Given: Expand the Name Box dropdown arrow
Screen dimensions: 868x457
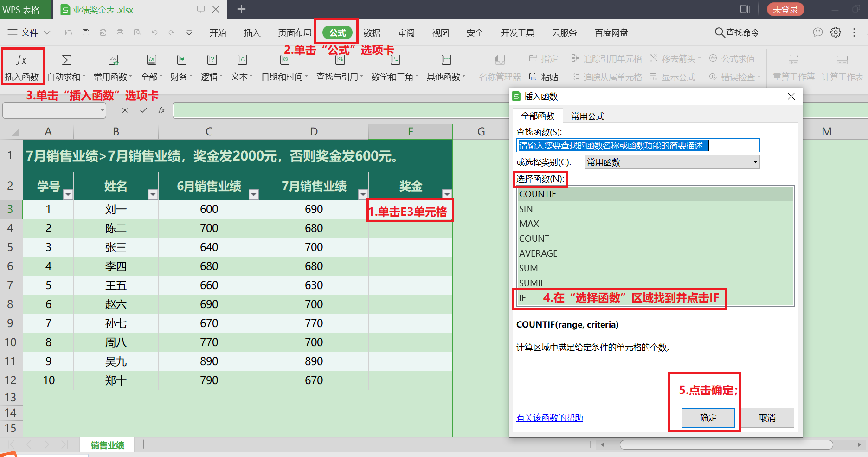Looking at the screenshot, I should tap(102, 110).
